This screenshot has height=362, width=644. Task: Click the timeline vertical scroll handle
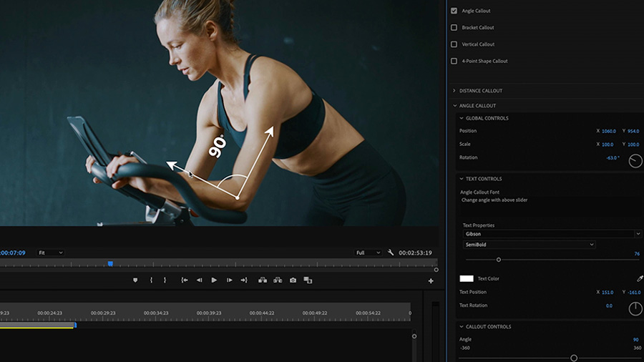coord(414,336)
